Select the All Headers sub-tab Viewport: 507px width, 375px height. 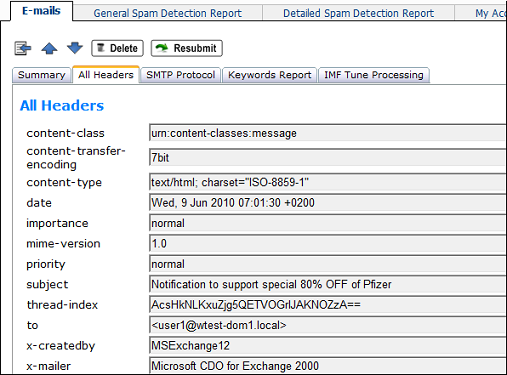[x=106, y=75]
